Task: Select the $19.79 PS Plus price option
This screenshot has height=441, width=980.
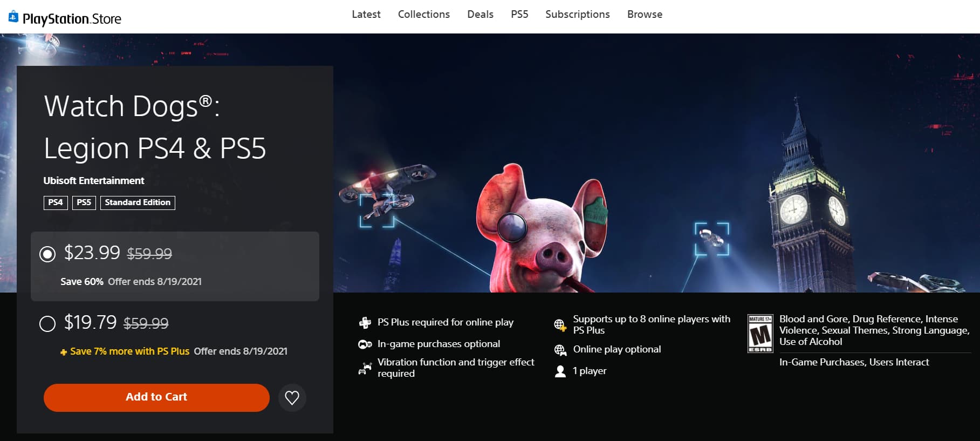Action: click(47, 323)
